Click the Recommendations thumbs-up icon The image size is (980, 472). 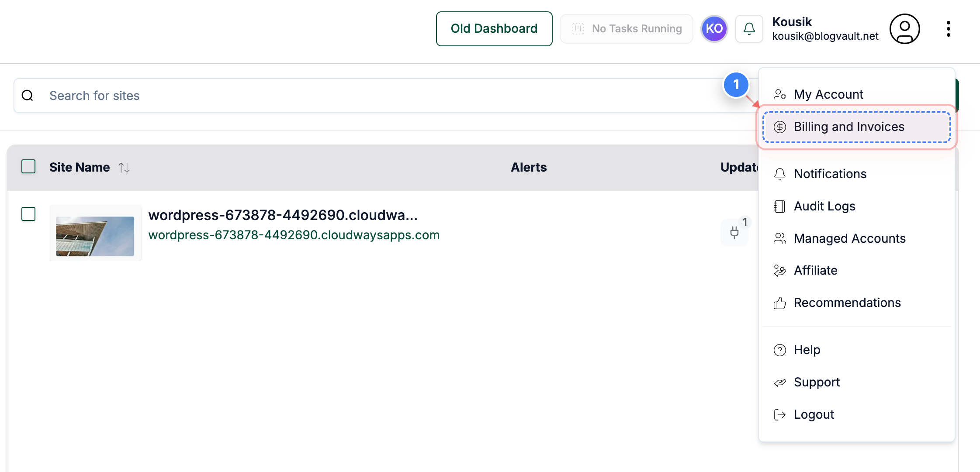(x=779, y=303)
